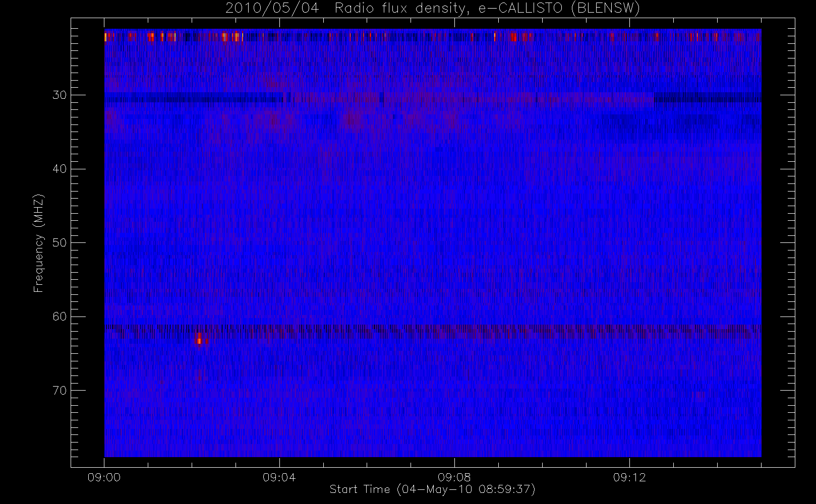Image resolution: width=816 pixels, height=504 pixels.
Task: Click the plot title '2010/05/04 Radio flux density, e-CALLISTO (BLENSW)'
Action: tap(433, 9)
